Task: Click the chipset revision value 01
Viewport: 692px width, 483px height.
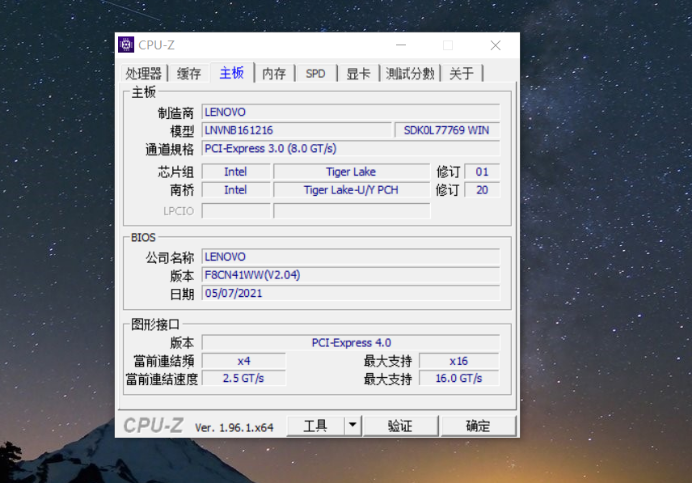Action: coord(482,172)
